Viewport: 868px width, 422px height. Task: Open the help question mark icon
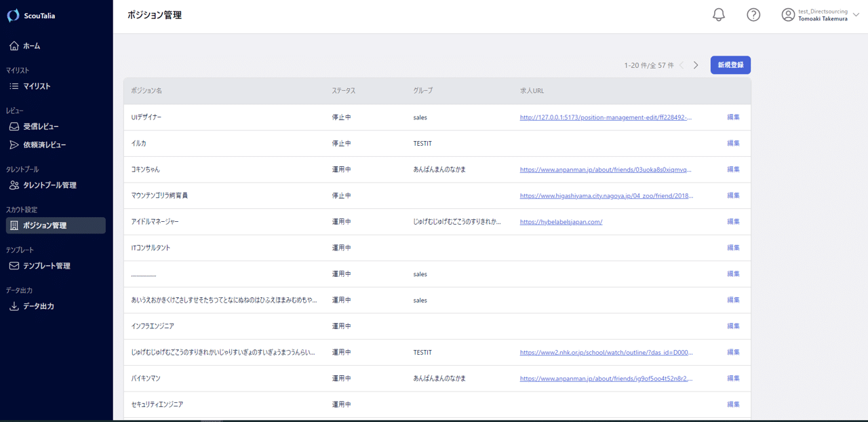point(753,15)
